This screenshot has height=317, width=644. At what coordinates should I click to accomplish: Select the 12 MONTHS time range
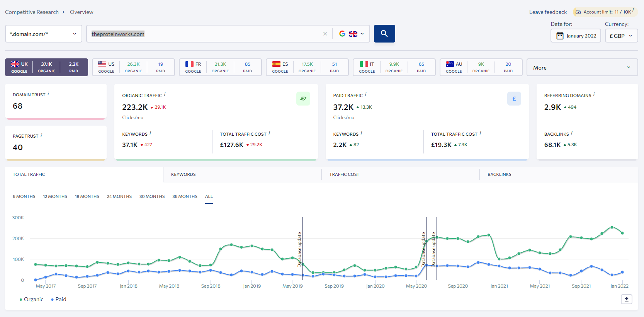[55, 196]
